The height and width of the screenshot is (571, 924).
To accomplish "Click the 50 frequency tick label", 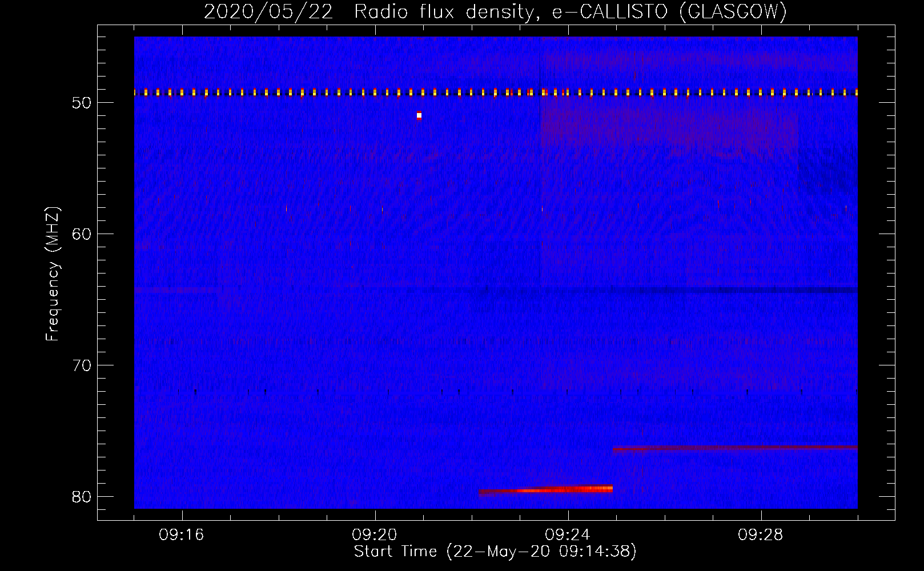I will click(82, 103).
